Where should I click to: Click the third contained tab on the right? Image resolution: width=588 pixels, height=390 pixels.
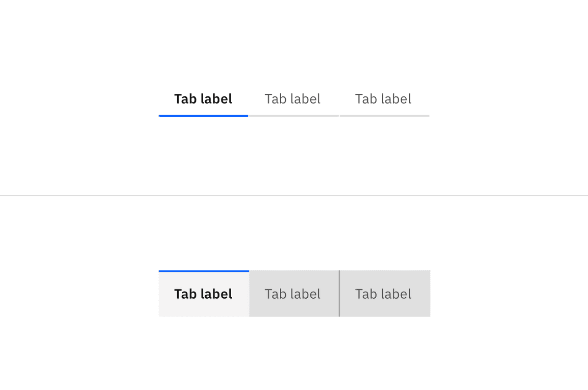[383, 294]
